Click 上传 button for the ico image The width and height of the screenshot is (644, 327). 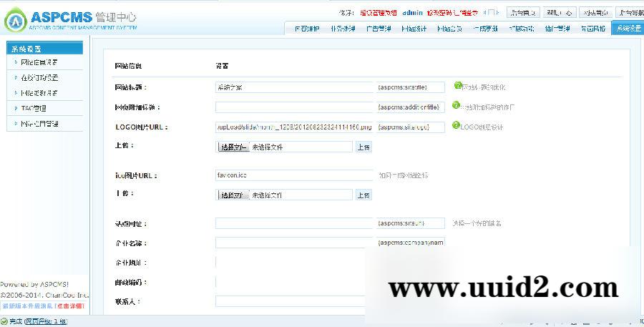click(364, 195)
